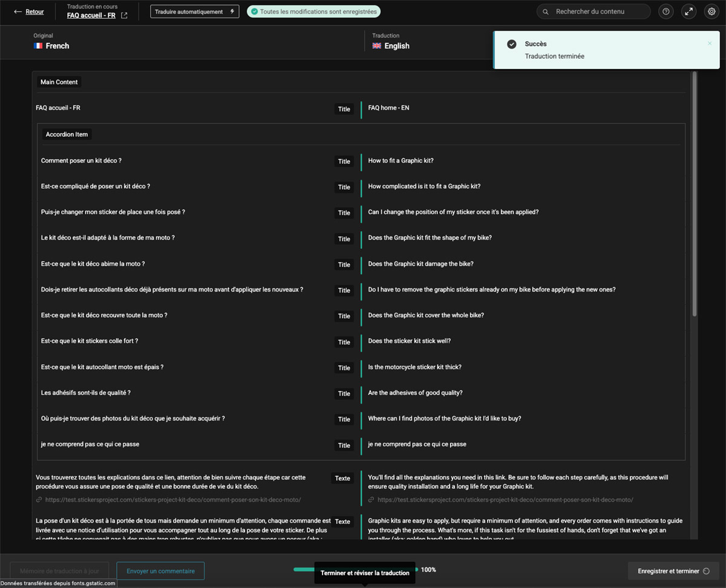The image size is (726, 588).
Task: Edit the translation "FAQ home - EN"
Action: pyautogui.click(x=388, y=108)
